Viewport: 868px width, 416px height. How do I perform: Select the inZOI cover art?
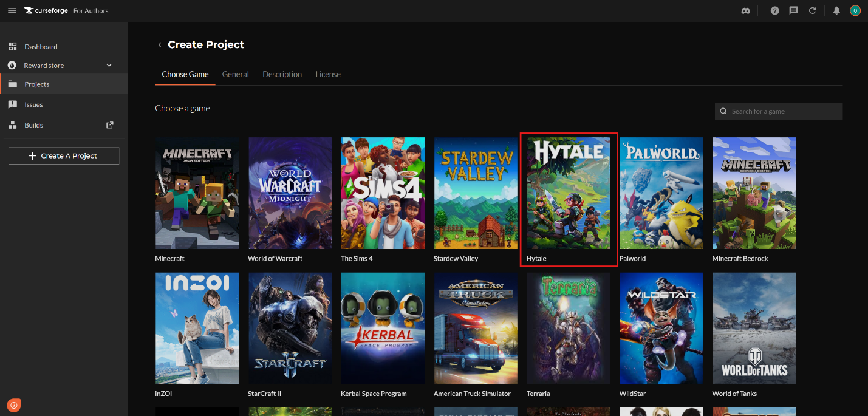click(197, 328)
